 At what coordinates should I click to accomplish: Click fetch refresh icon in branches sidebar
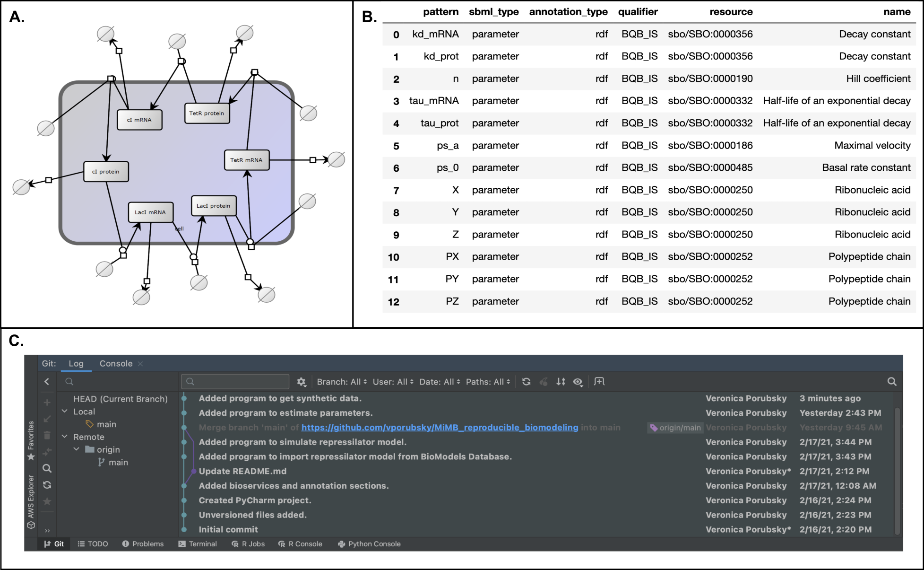47,485
